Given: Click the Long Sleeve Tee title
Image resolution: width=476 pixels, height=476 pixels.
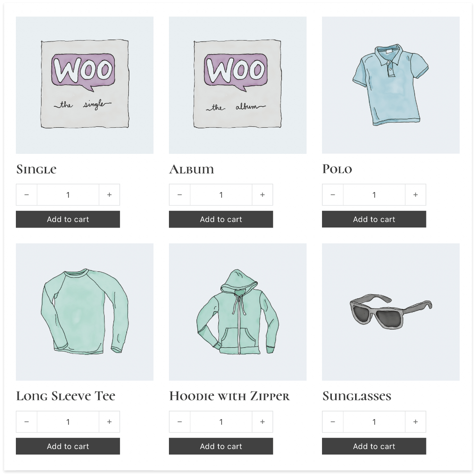Looking at the screenshot, I should coord(66,396).
